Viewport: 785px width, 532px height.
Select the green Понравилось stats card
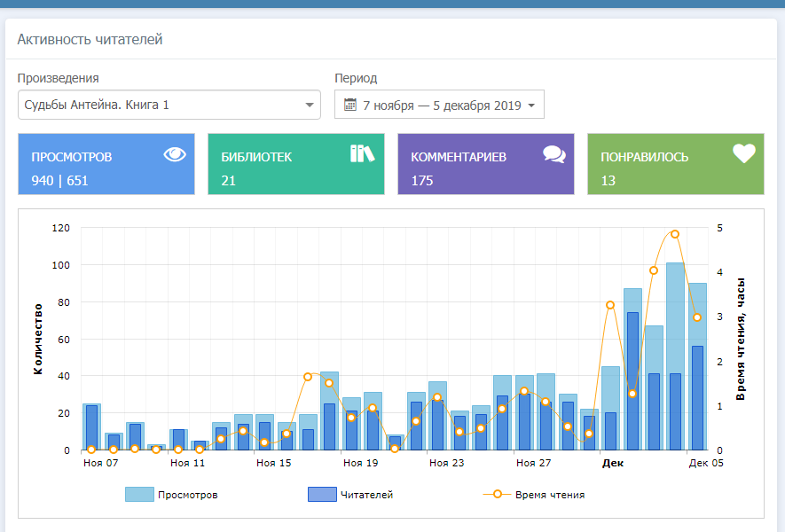[x=675, y=165]
